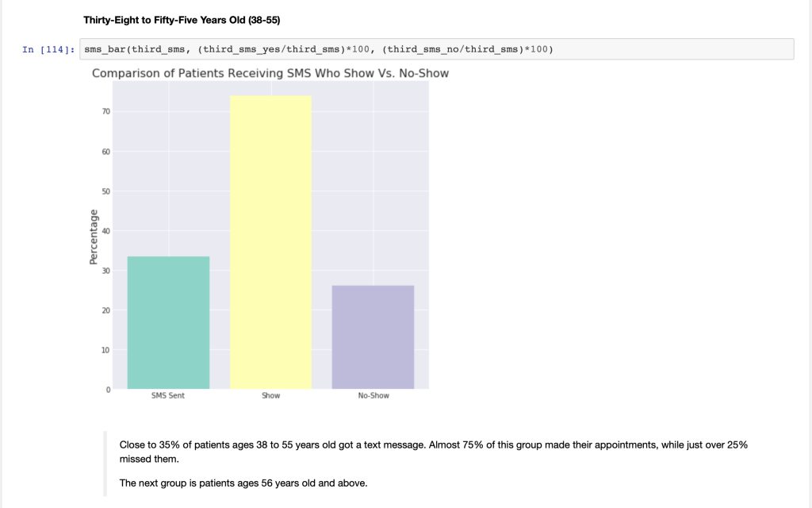The height and width of the screenshot is (508, 812).
Task: Click the No-Show x-axis label
Action: point(373,395)
